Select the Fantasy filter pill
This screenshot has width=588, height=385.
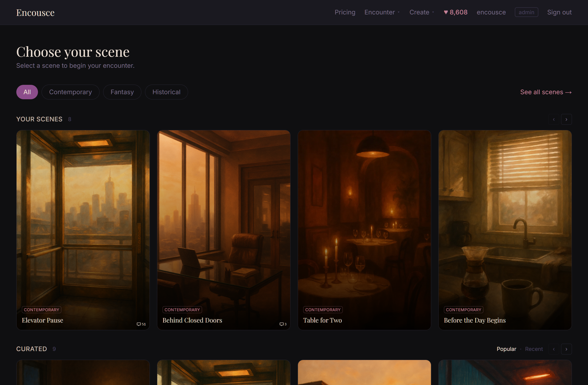pos(122,92)
